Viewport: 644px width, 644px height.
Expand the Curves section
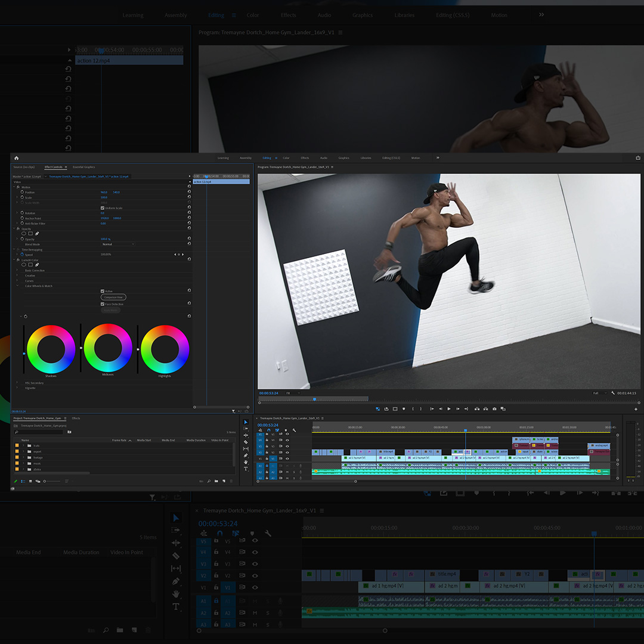[x=17, y=280]
